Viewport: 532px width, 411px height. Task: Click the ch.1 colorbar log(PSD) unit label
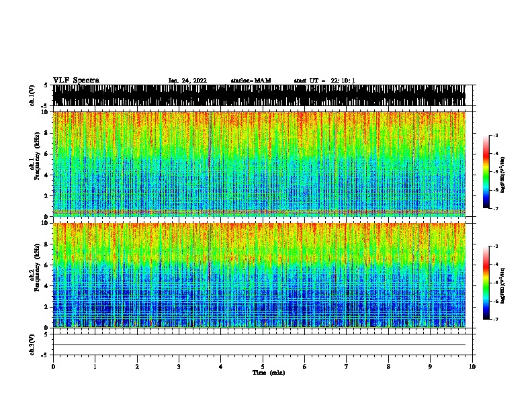(502, 175)
